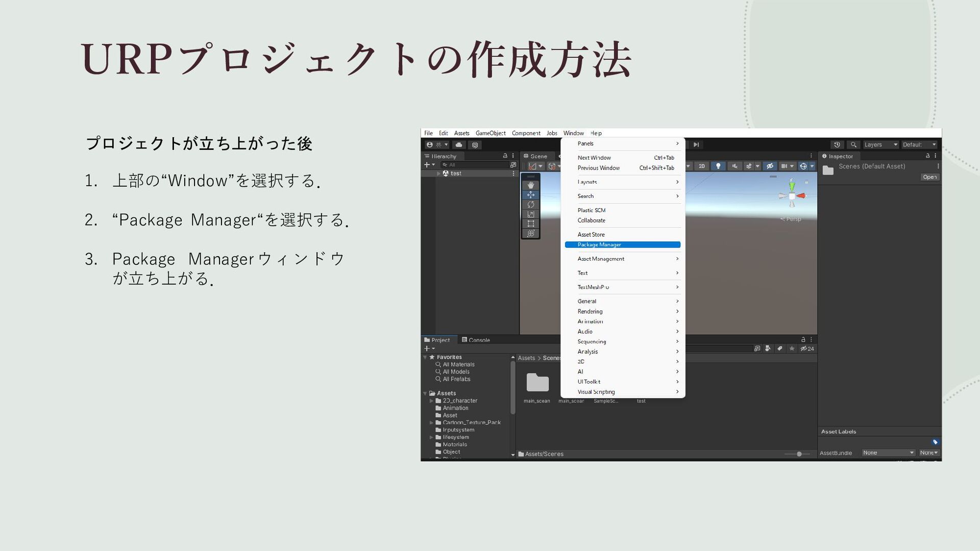The width and height of the screenshot is (980, 551).
Task: Select Package Manager in Window menu
Action: click(623, 245)
